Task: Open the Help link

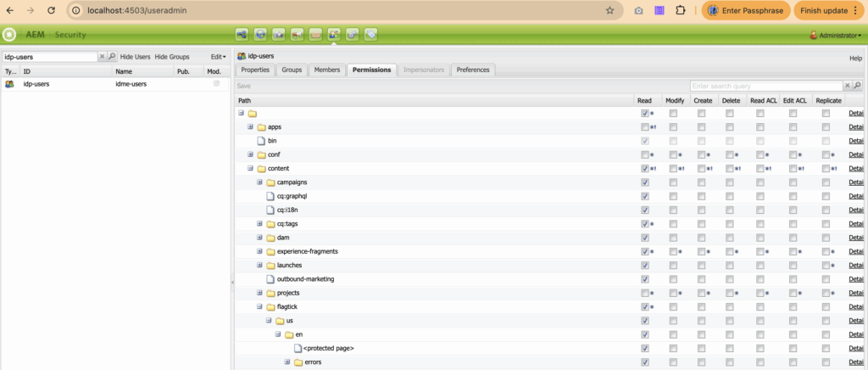Action: point(855,57)
